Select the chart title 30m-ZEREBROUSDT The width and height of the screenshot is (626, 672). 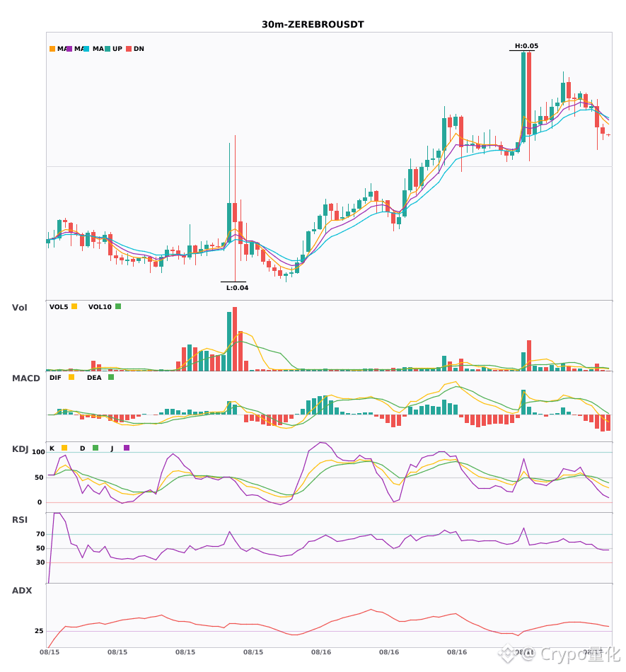coord(313,25)
